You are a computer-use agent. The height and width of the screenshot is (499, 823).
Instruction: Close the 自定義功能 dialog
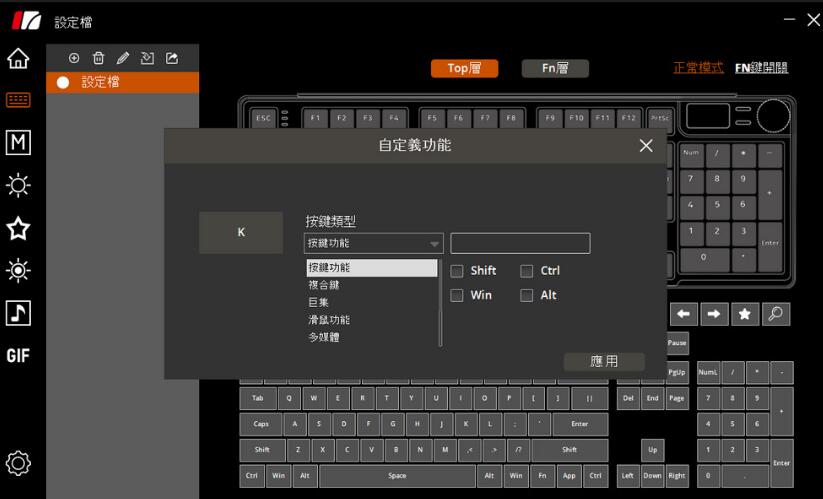[646, 145]
